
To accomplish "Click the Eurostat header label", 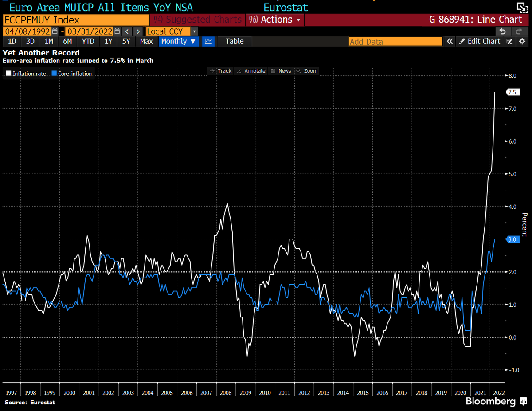I will point(286,8).
